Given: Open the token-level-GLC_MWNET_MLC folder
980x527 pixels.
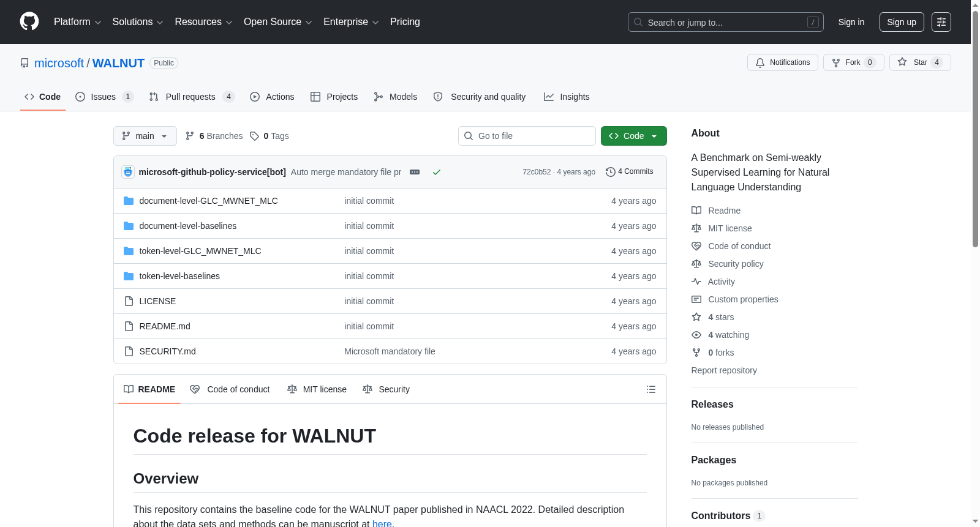Looking at the screenshot, I should pos(200,251).
